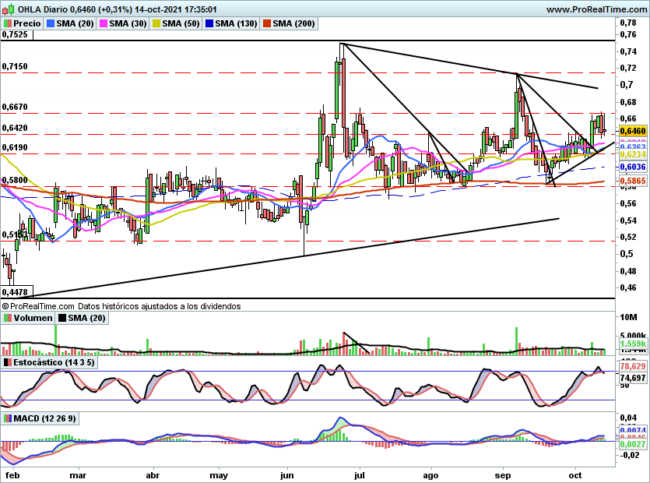
Task: Select the SMA (200) legend label
Action: [x=293, y=24]
